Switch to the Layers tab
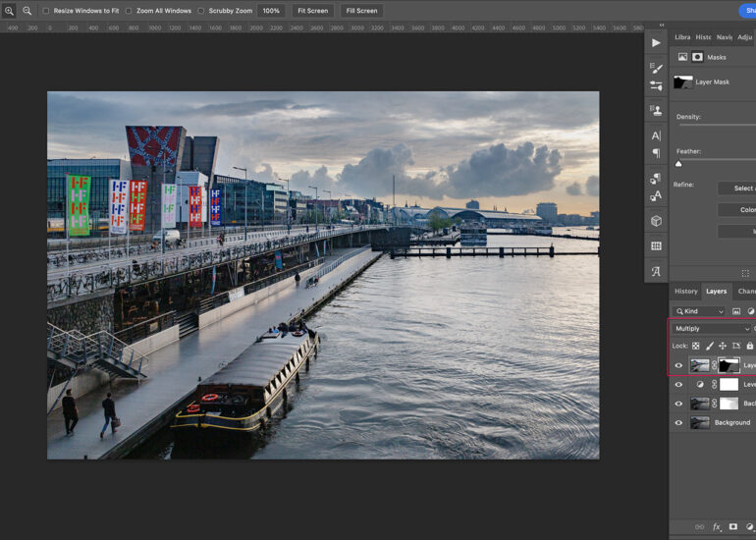Image resolution: width=756 pixels, height=540 pixels. click(716, 292)
